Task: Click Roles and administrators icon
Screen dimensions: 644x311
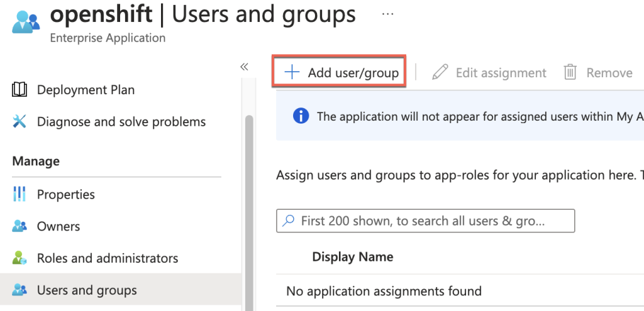Action: [19, 258]
